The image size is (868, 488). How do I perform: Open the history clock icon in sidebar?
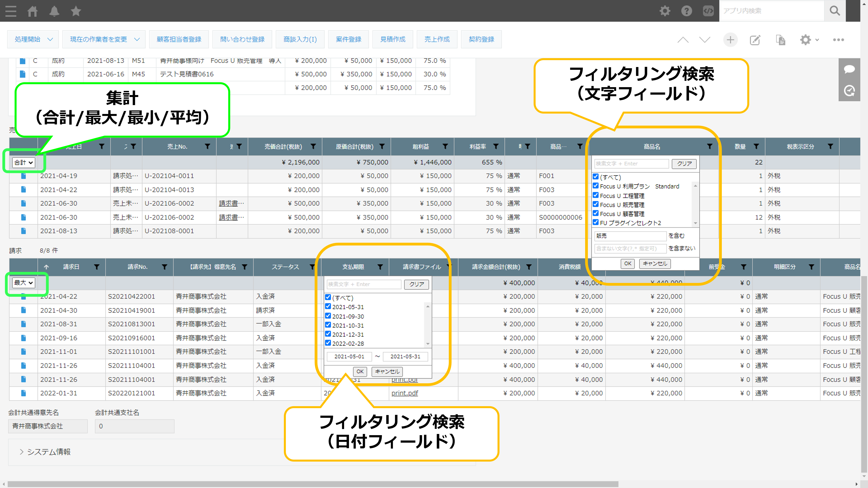(x=849, y=90)
